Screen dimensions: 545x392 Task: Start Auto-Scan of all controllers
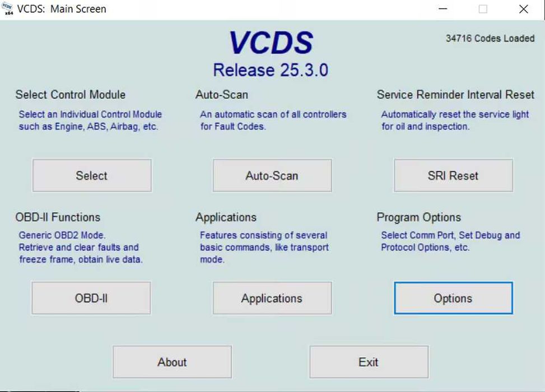coord(272,175)
